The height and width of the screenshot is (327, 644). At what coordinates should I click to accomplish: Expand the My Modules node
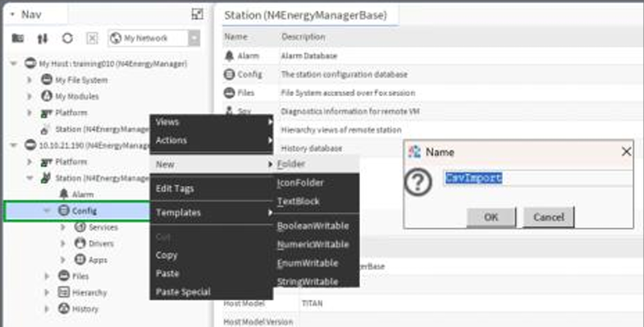pyautogui.click(x=30, y=96)
